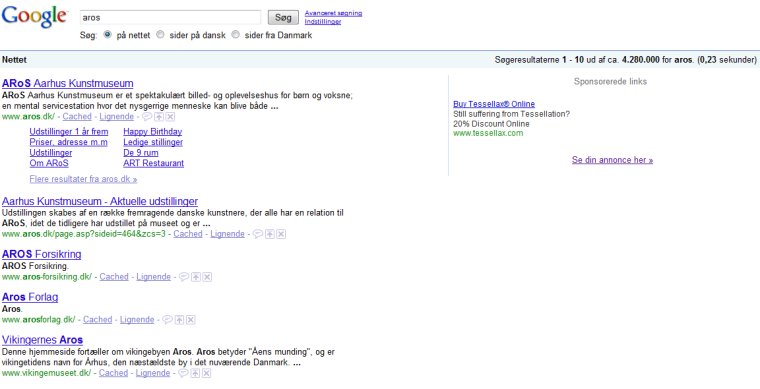Promote the Aktuelle udstillinger result
Screen dimensions: 760x389
[270, 234]
